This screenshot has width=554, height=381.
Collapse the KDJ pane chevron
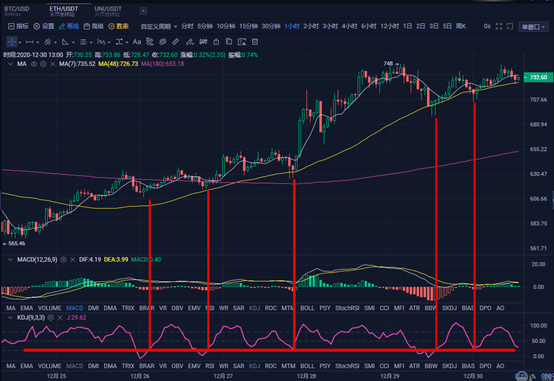10,317
